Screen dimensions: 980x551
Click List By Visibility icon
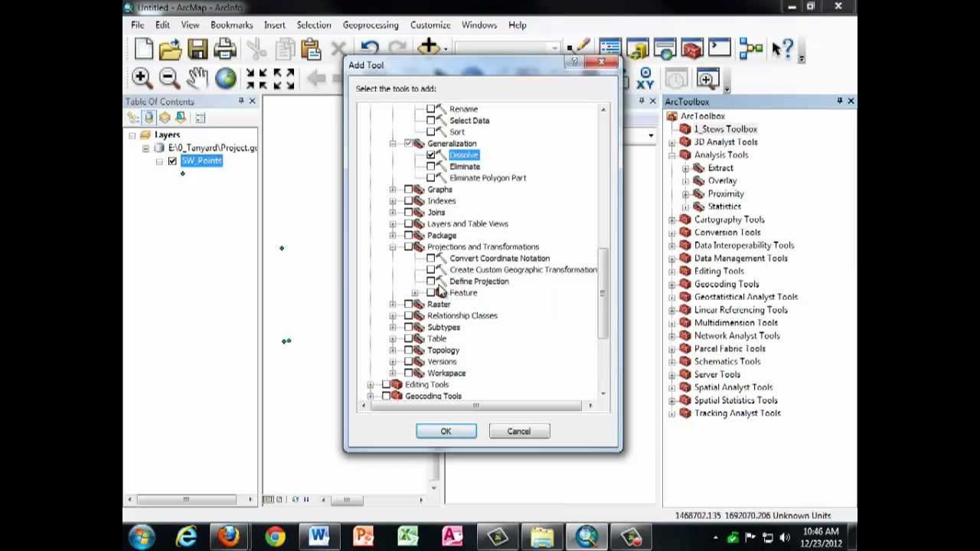pyautogui.click(x=165, y=117)
